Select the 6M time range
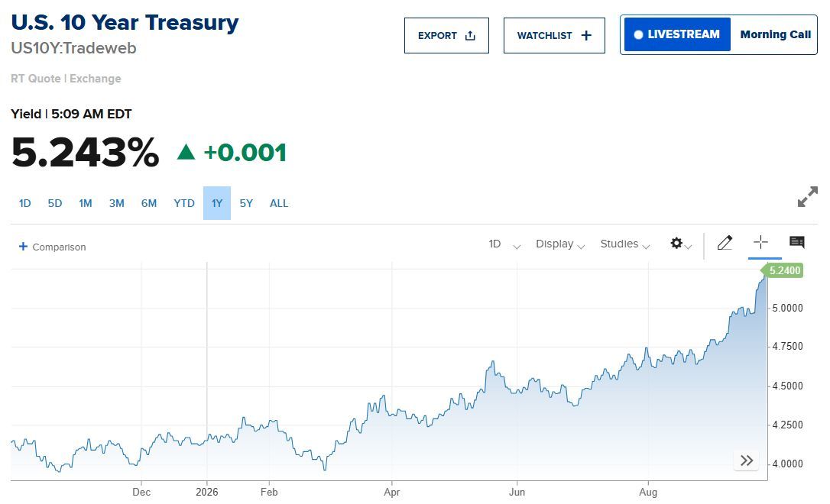Viewport: 830px width, 504px height. click(149, 203)
